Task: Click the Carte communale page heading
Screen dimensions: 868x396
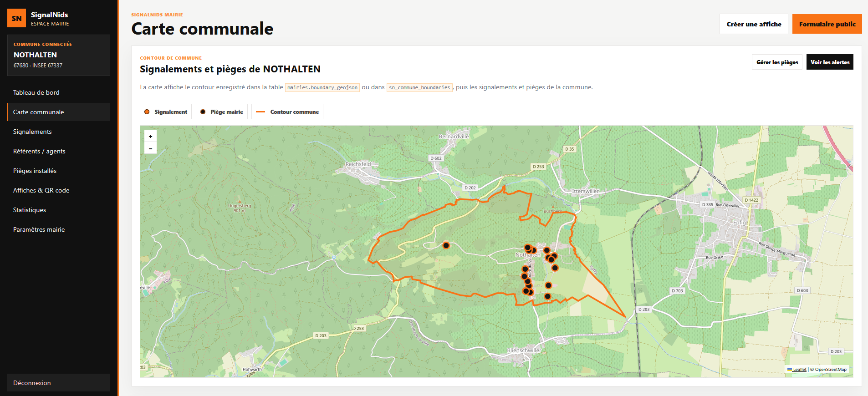Action: coord(202,29)
